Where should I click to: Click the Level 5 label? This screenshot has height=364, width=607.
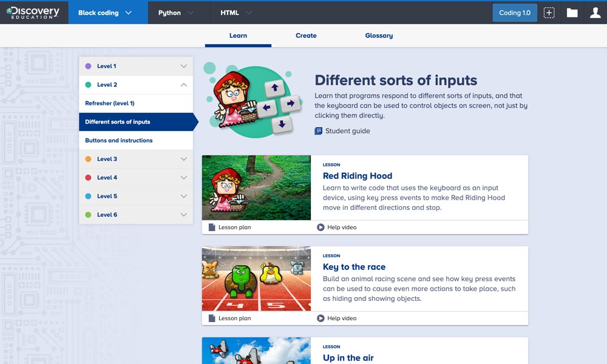click(107, 196)
